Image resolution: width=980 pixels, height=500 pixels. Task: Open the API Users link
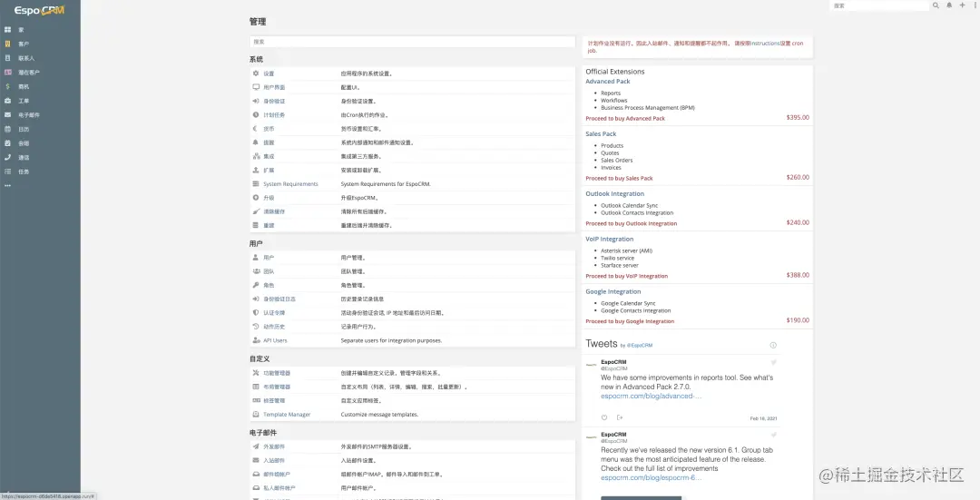275,340
